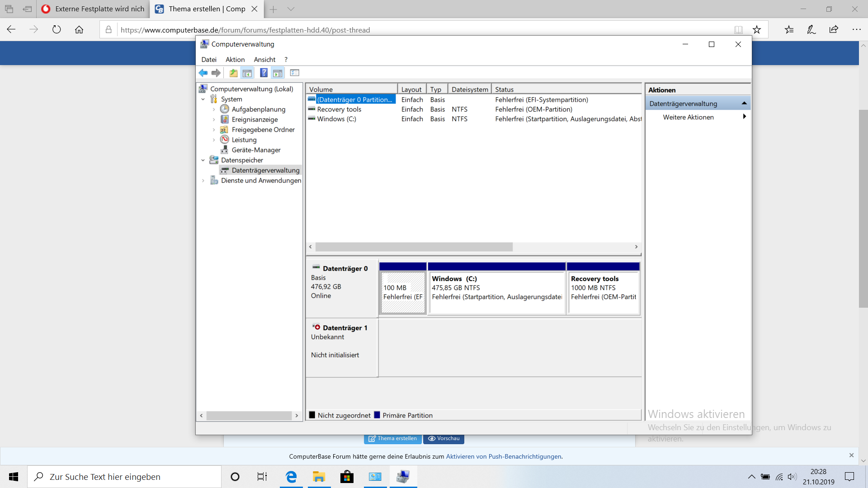Click the up-one-level folder toolbar icon
The height and width of the screenshot is (488, 868).
(233, 73)
